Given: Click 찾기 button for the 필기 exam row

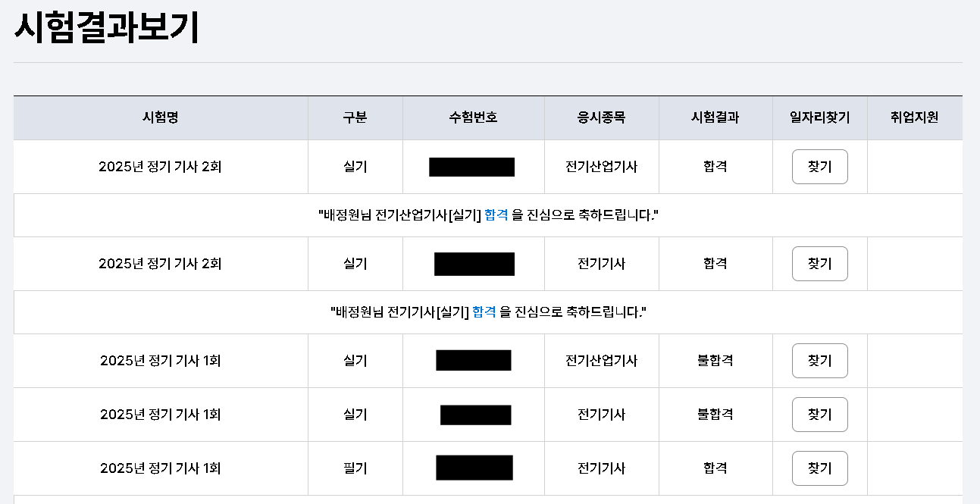Looking at the screenshot, I should (x=819, y=468).
